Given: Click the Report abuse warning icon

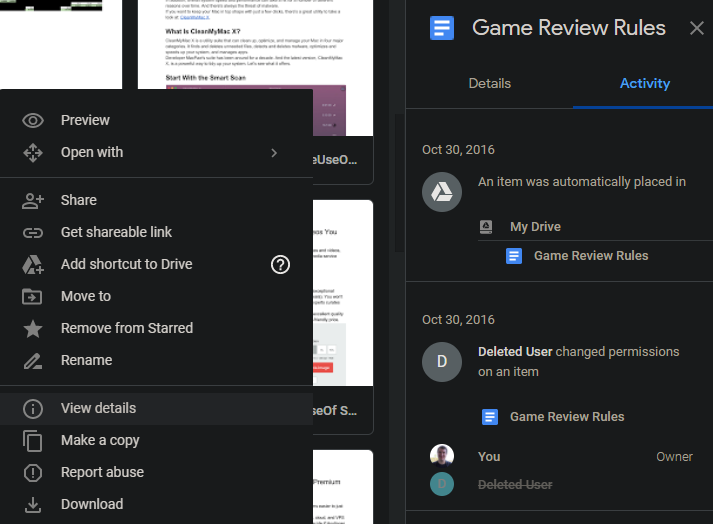Looking at the screenshot, I should (33, 472).
